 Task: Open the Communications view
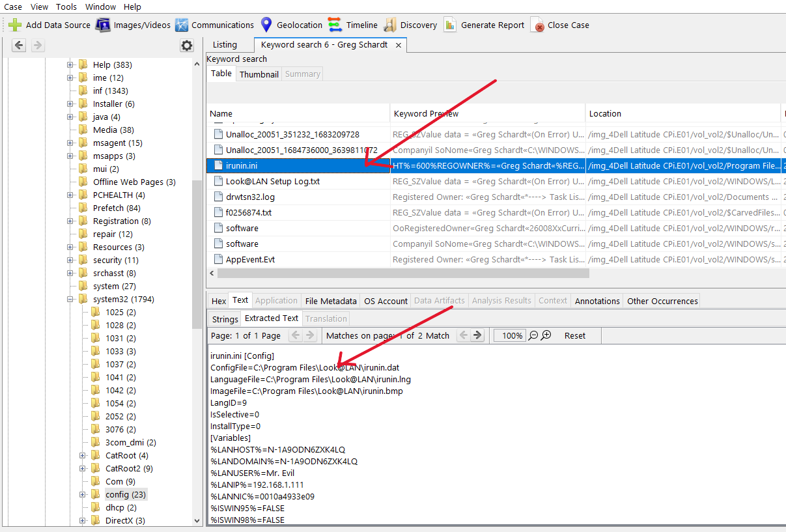tap(182, 25)
